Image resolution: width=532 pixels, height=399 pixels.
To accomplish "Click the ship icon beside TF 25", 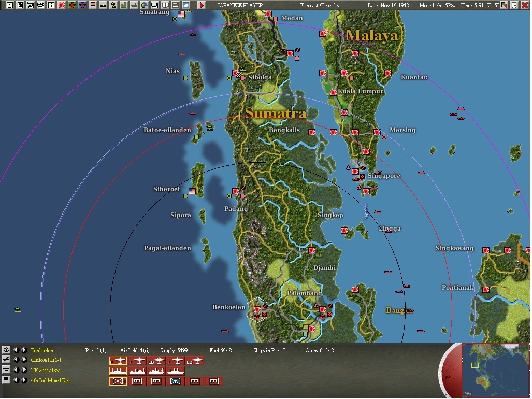I will (x=6, y=369).
